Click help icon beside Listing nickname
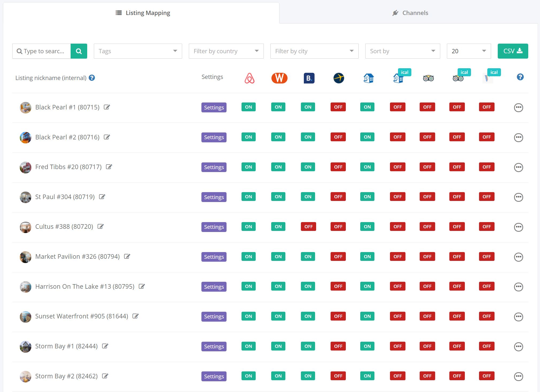The height and width of the screenshot is (392, 540). pos(92,78)
